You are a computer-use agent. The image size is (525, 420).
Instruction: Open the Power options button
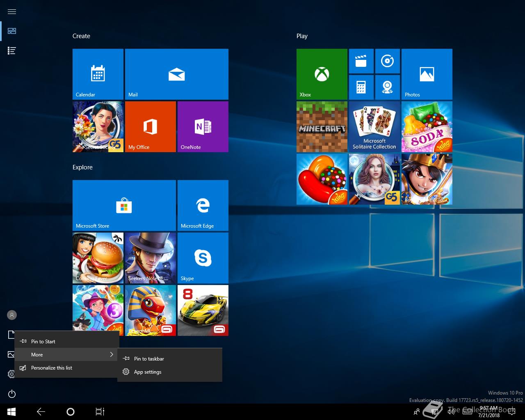tap(12, 394)
